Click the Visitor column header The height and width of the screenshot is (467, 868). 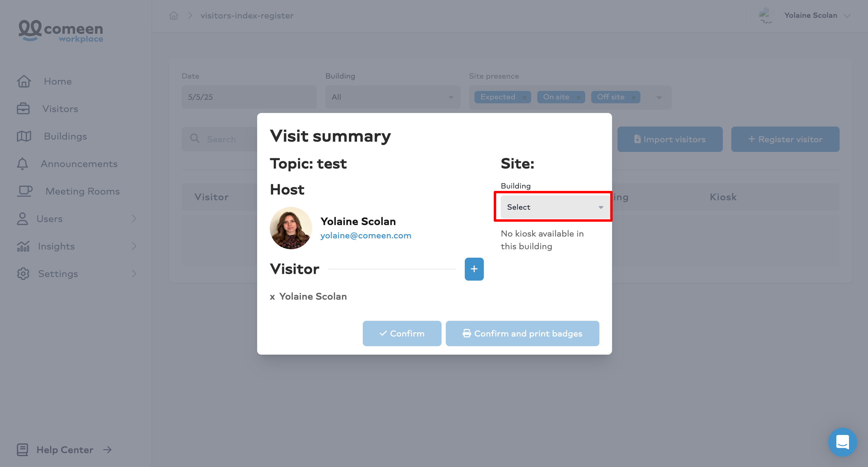click(211, 197)
